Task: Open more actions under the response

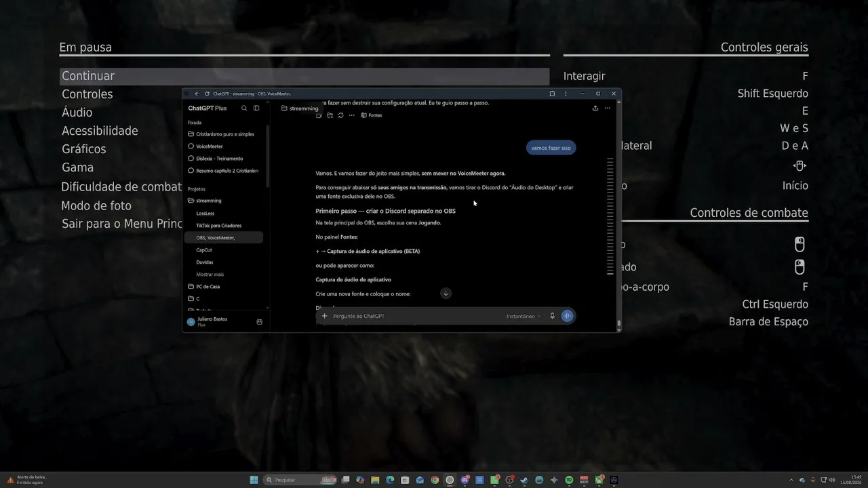Action: click(x=351, y=115)
